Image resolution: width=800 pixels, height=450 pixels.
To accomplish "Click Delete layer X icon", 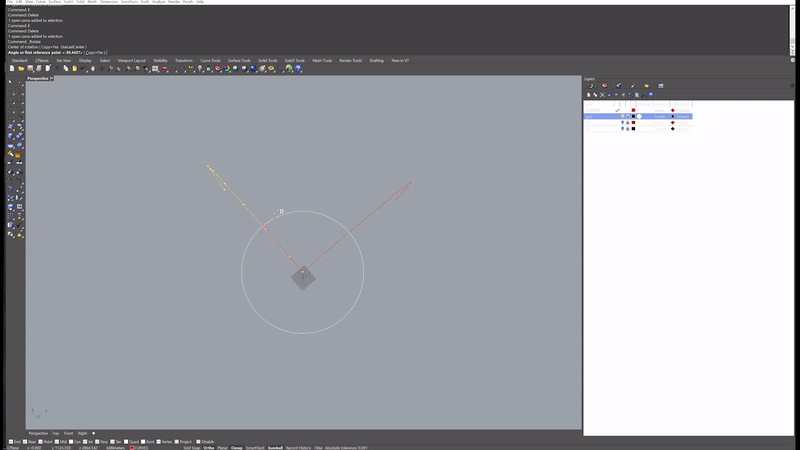I will tap(602, 95).
